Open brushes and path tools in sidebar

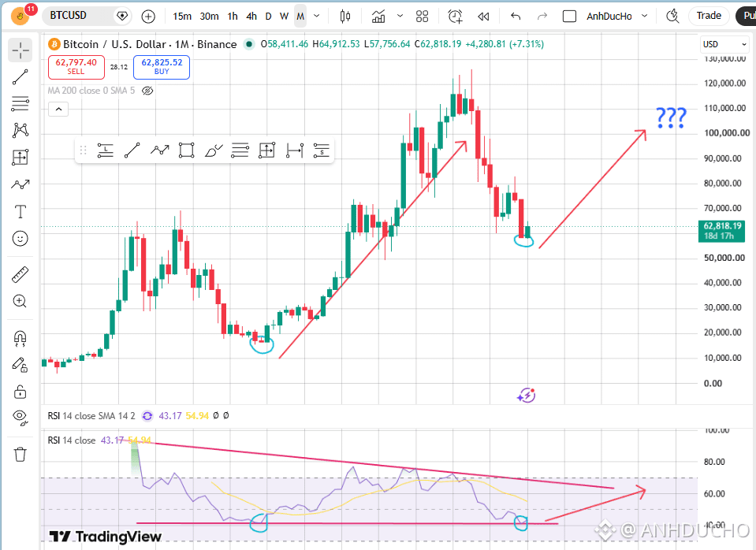click(x=20, y=184)
